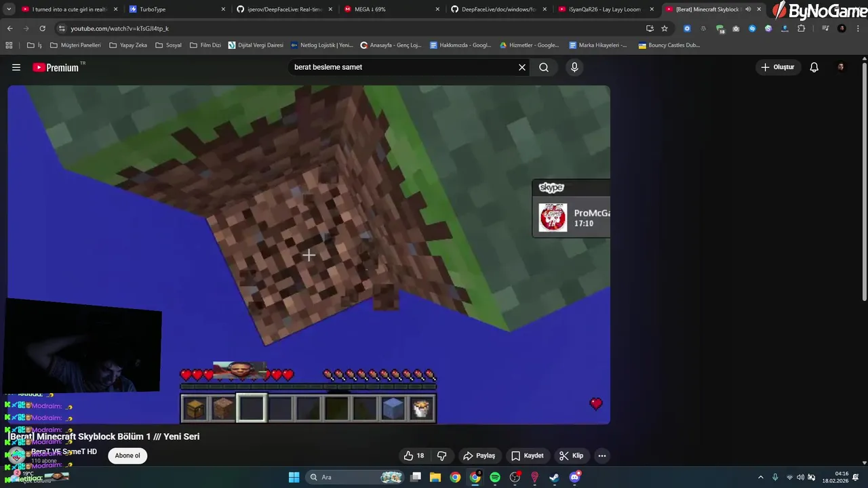Open the taskbar clock showing 04:16
The height and width of the screenshot is (488, 868).
pyautogui.click(x=834, y=477)
